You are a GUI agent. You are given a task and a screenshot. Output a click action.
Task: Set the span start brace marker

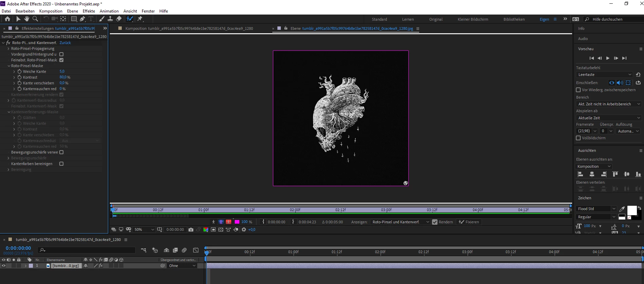(263, 222)
